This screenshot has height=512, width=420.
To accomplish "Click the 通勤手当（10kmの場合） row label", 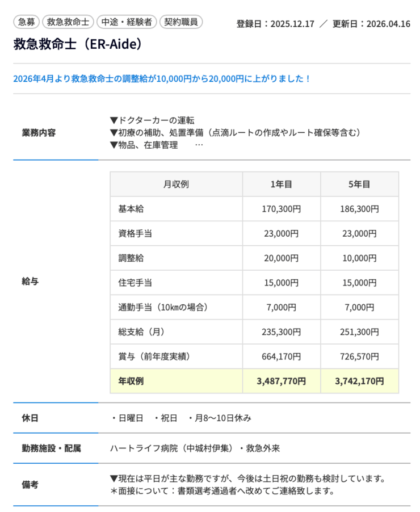I will [163, 307].
